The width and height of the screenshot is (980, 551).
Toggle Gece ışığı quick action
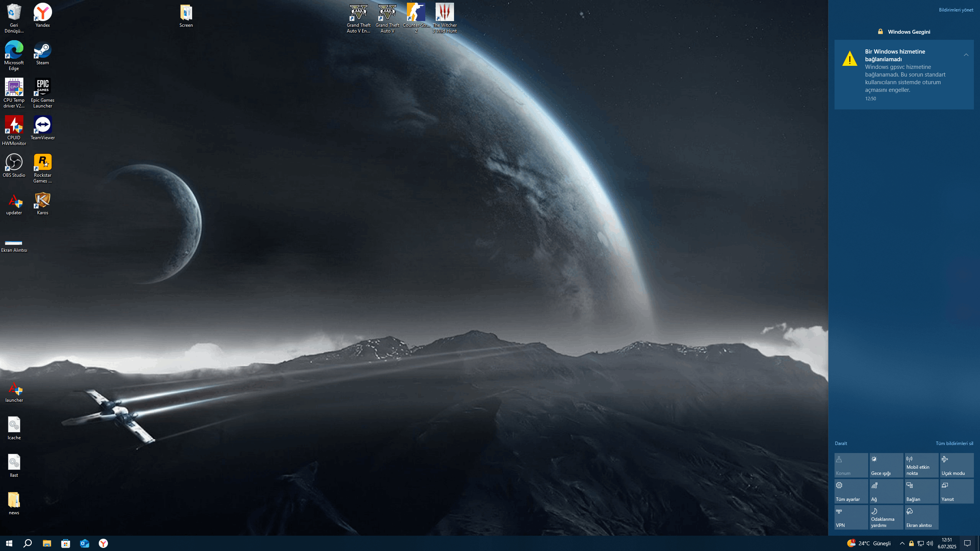pos(886,465)
